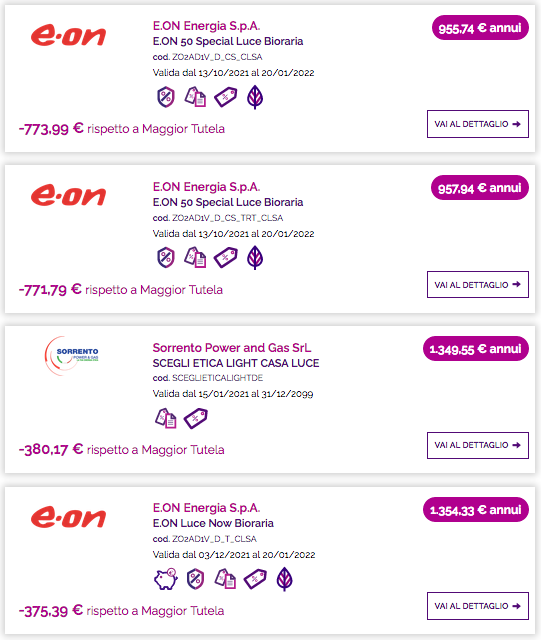Click piggy bank icon in Luce Now offer

pos(166,579)
